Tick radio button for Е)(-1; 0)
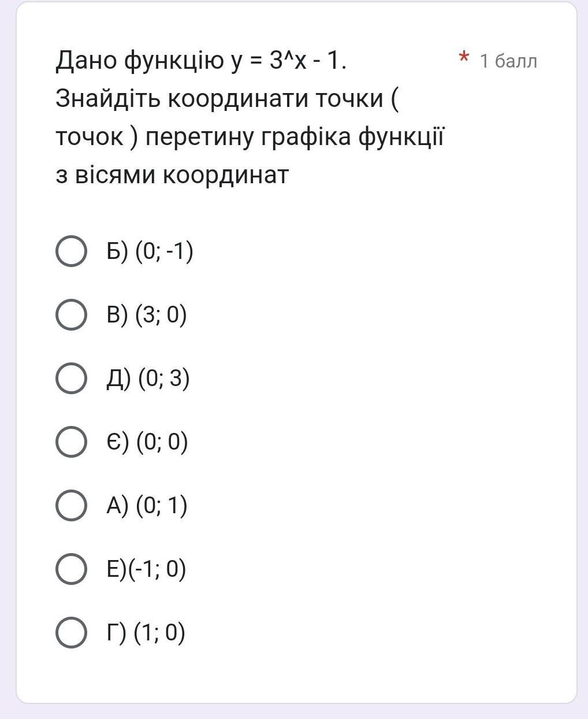Viewport: 588px width, 719px height. click(x=71, y=569)
